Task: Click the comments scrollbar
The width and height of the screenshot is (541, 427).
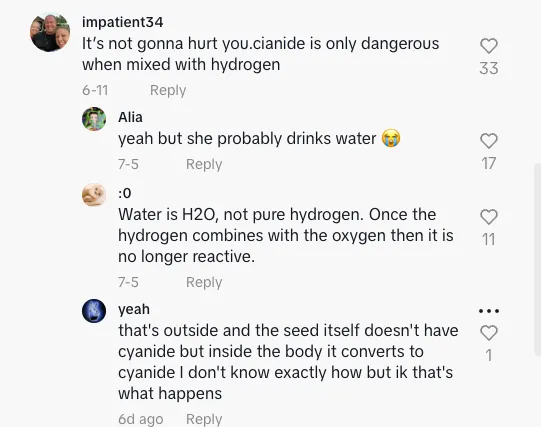Action: [x=537, y=259]
